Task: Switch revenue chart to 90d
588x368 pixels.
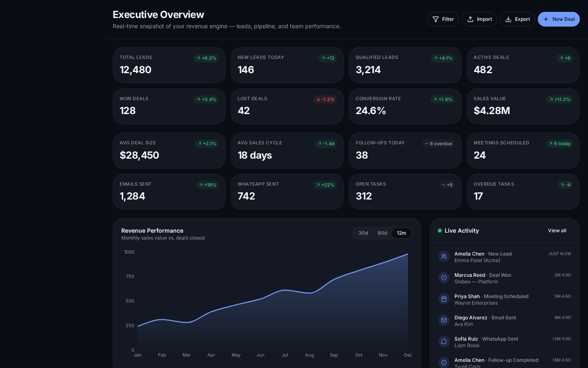Action: (x=382, y=233)
